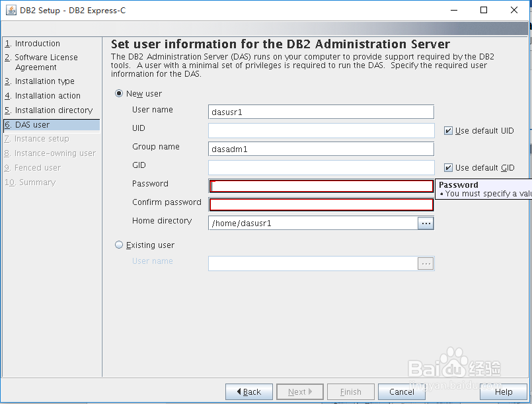Click the Back button
The height and width of the screenshot is (404, 532).
249,392
